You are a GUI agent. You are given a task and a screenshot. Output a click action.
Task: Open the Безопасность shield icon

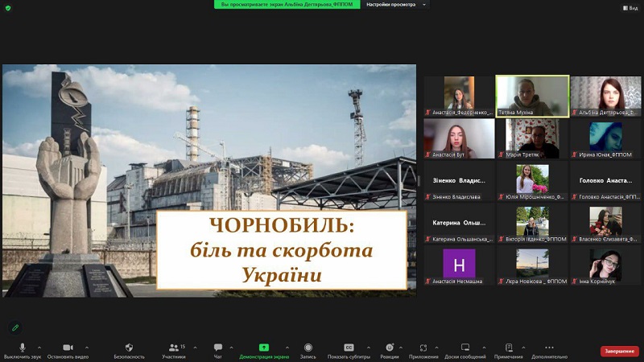tap(129, 348)
